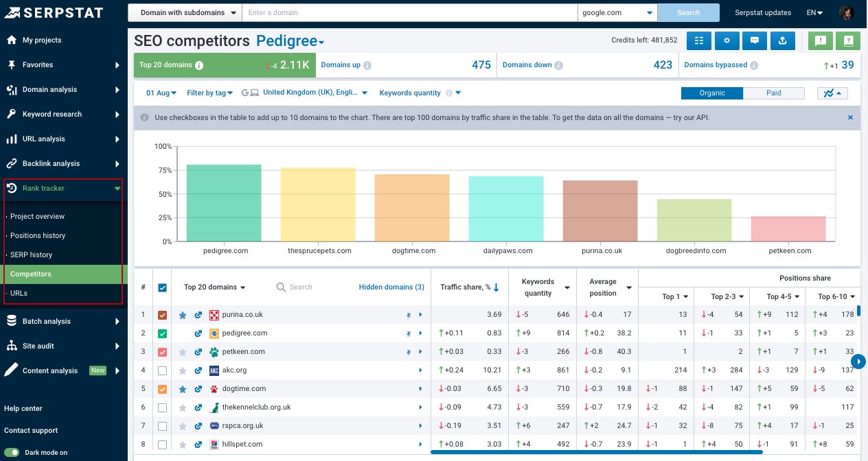Open the Domain with subdomains dropdown

185,12
